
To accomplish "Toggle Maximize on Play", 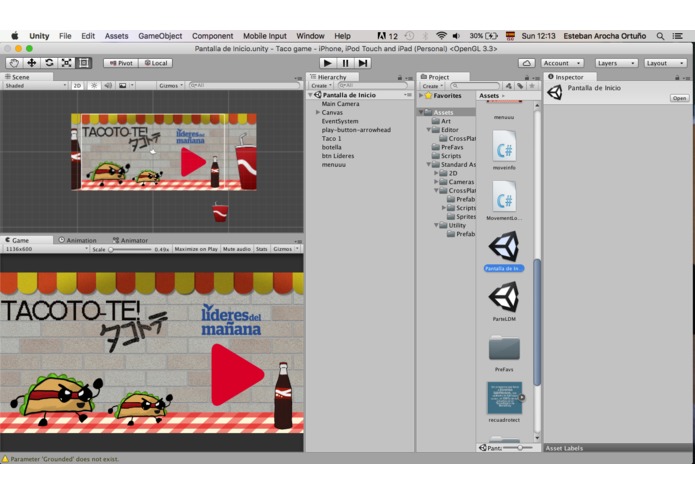I will (x=196, y=249).
